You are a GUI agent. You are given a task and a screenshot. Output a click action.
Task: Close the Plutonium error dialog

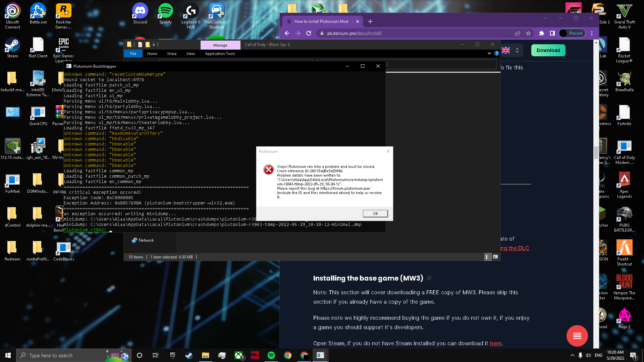tap(388, 151)
